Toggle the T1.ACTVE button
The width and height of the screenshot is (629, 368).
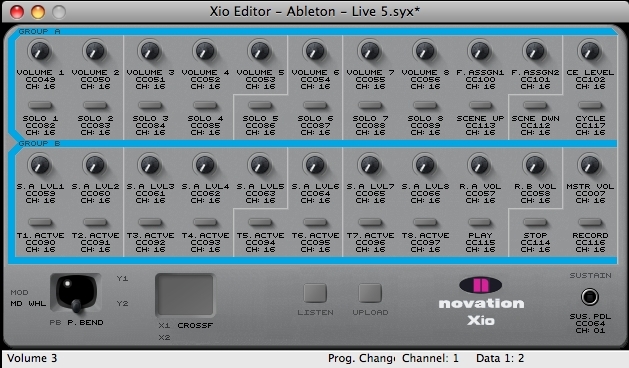click(40, 222)
